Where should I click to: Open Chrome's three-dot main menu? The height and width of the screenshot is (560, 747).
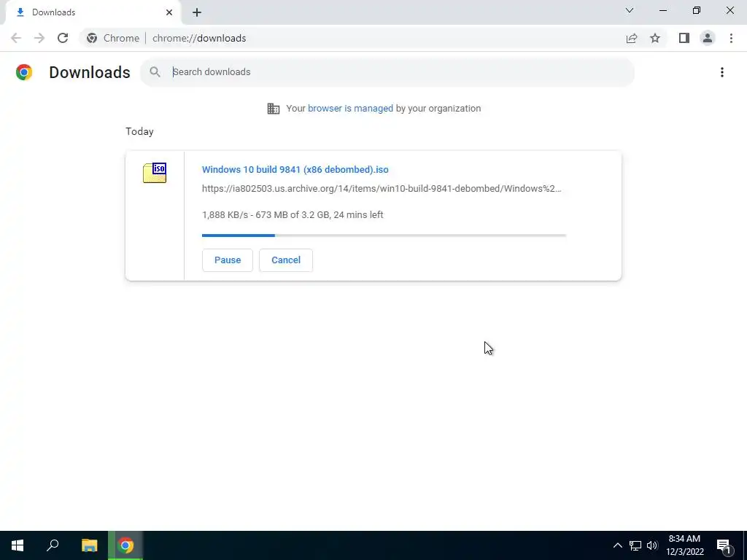731,38
